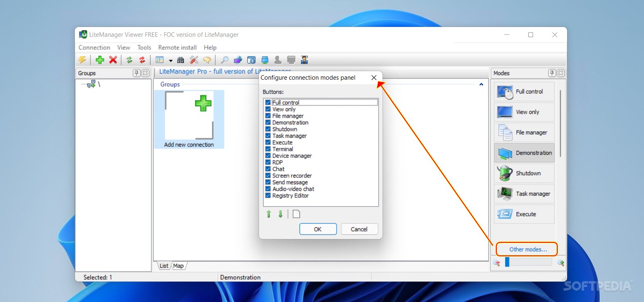This screenshot has width=644, height=302.
Task: Open the Tools menu
Action: point(144,47)
